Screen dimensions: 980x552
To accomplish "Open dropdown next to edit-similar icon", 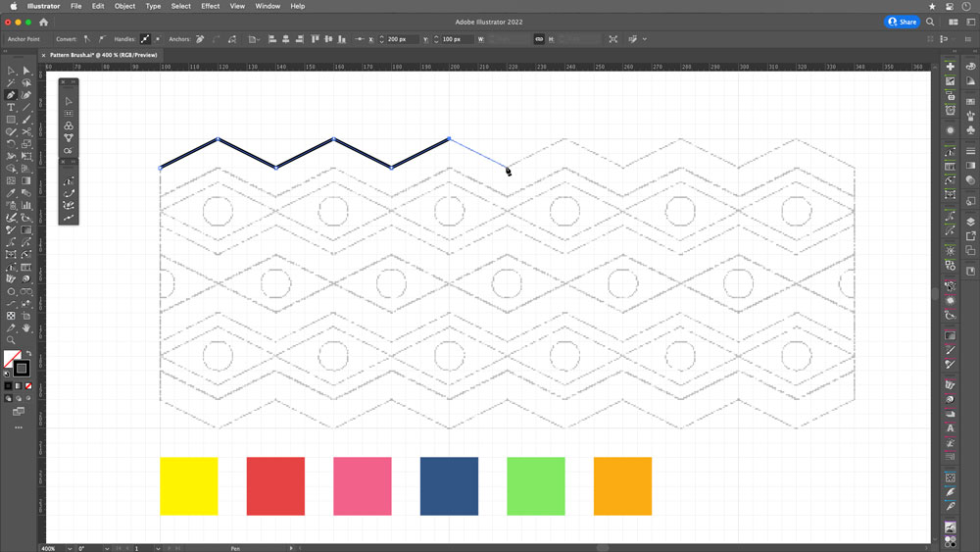I will click(x=645, y=39).
